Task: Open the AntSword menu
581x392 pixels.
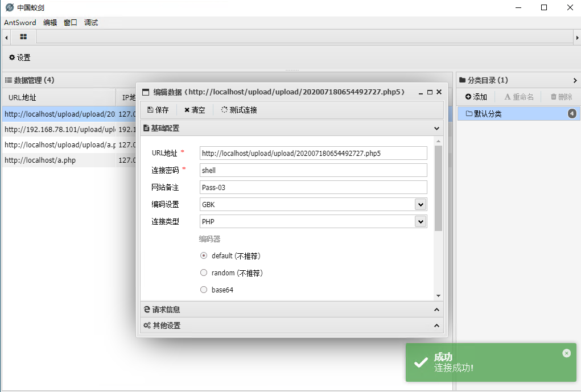Action: [x=20, y=23]
